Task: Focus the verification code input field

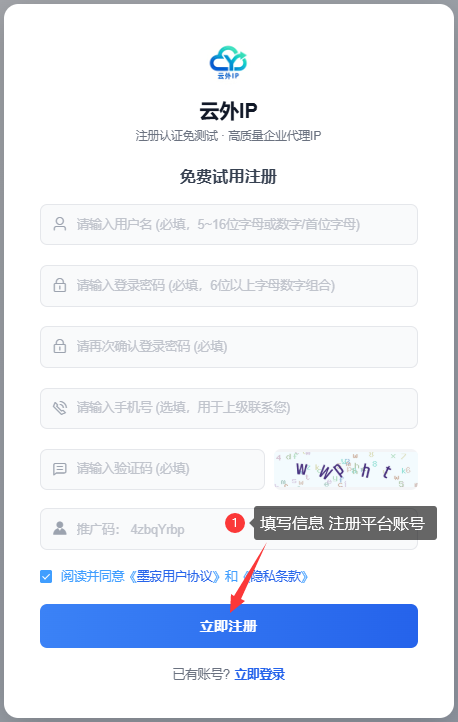Action: click(152, 469)
